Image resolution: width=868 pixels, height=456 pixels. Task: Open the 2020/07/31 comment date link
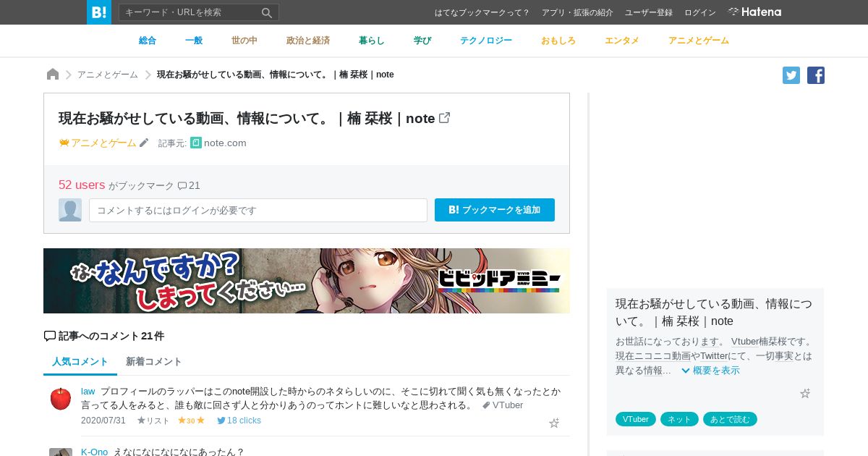[x=103, y=421]
